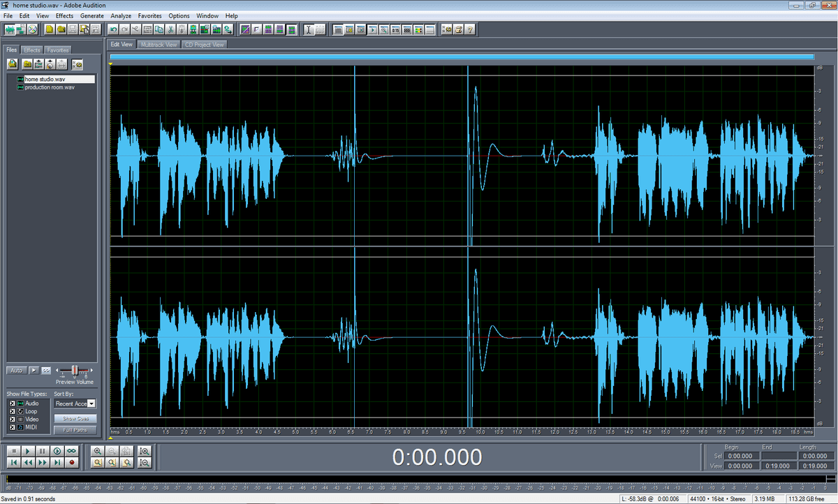
Task: Click the Rewind transport button
Action: click(x=28, y=462)
